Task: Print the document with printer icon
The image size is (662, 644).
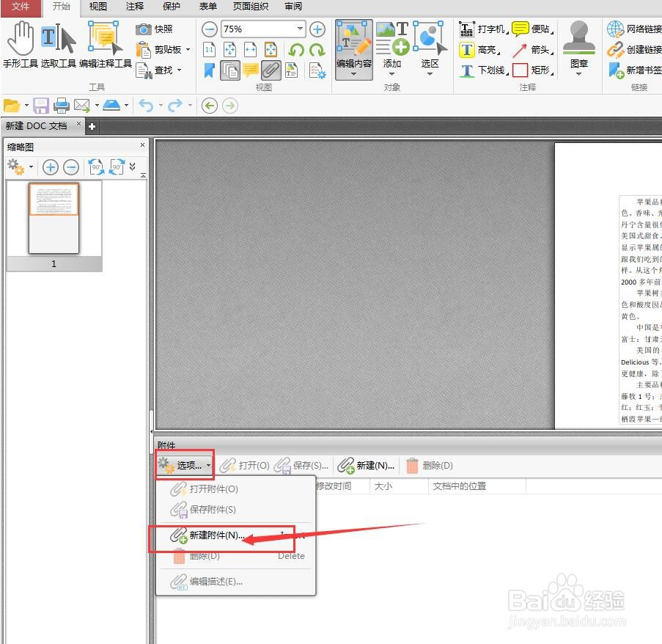Action: tap(62, 105)
